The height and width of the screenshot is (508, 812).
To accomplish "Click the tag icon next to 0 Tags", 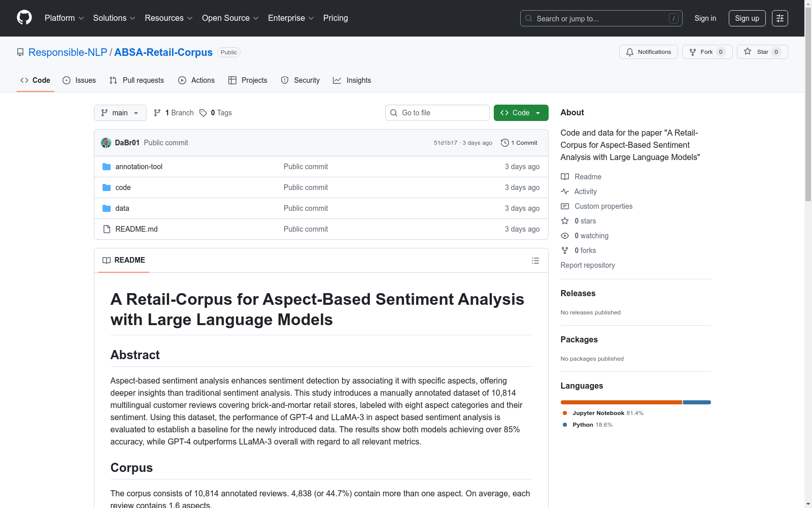I will 203,113.
